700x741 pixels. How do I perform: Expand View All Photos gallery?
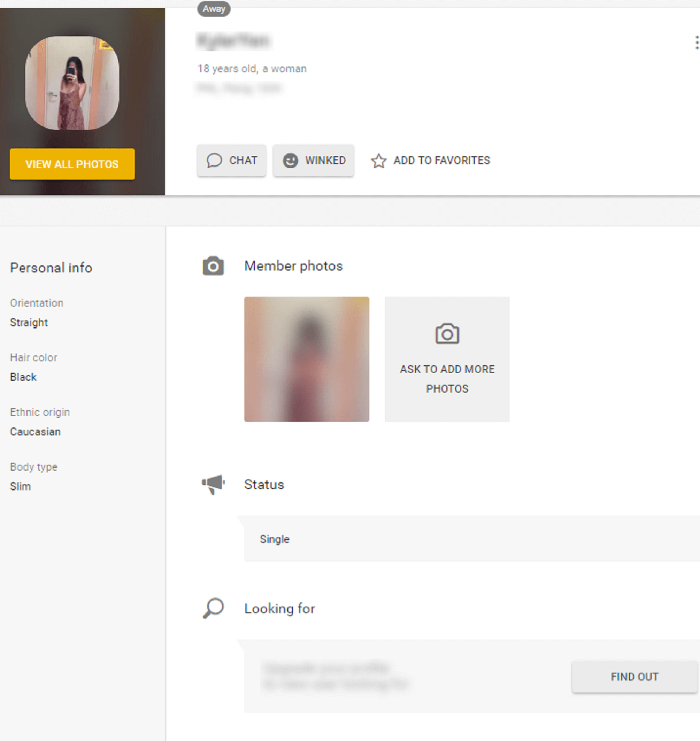point(72,164)
